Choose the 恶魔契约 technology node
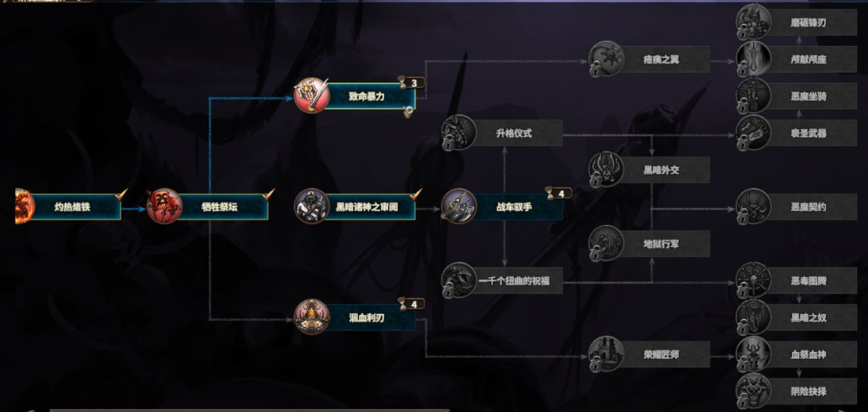 click(x=796, y=206)
